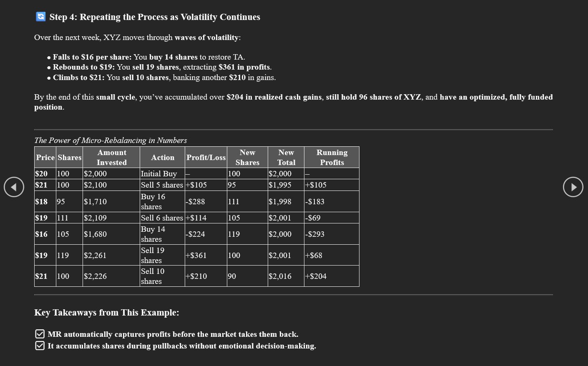
Task: Click the 'New Shares' column header
Action: [247, 158]
